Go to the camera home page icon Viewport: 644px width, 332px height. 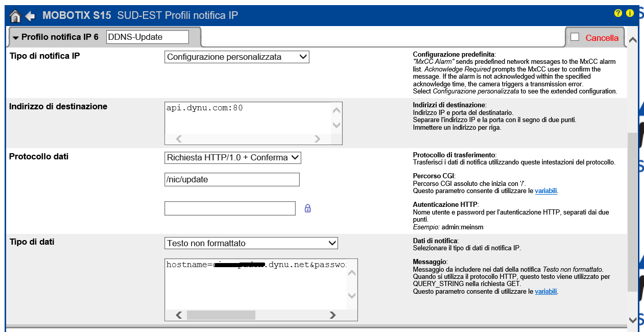coord(16,15)
